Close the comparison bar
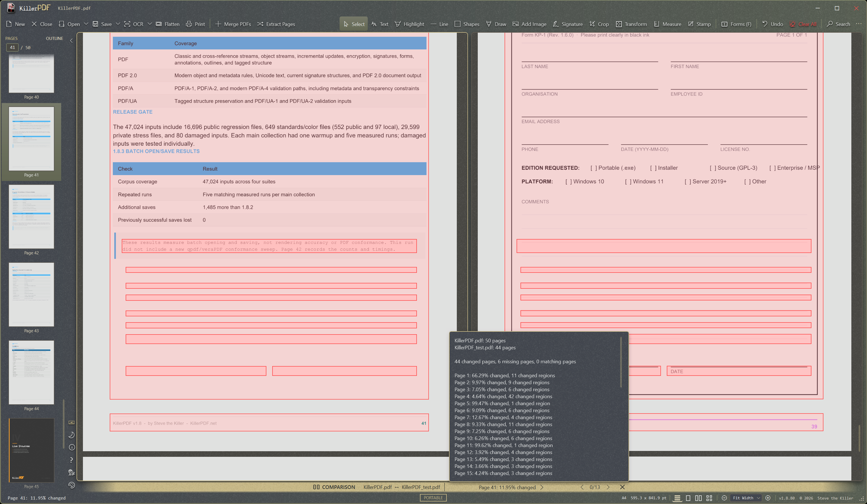The width and height of the screenshot is (867, 504). 622,487
